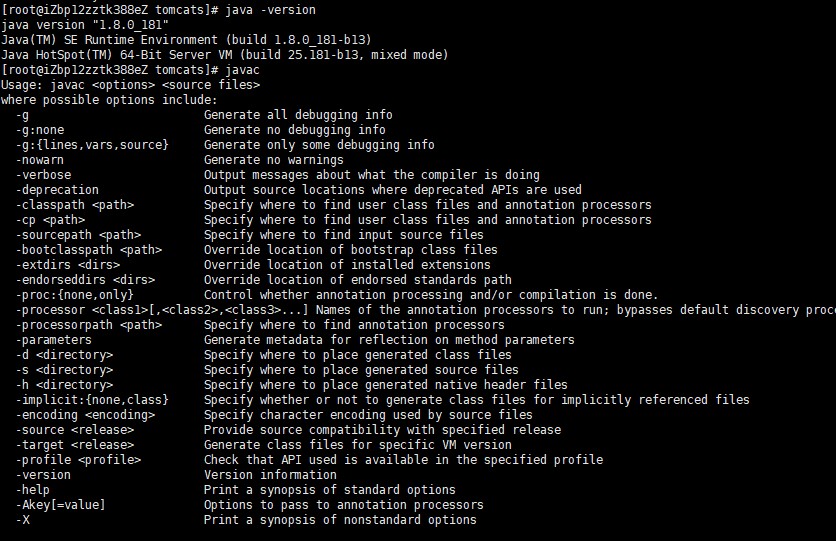Screen dimensions: 836x541
Task: Click the "-proc:{none,only}" option
Action: point(75,295)
